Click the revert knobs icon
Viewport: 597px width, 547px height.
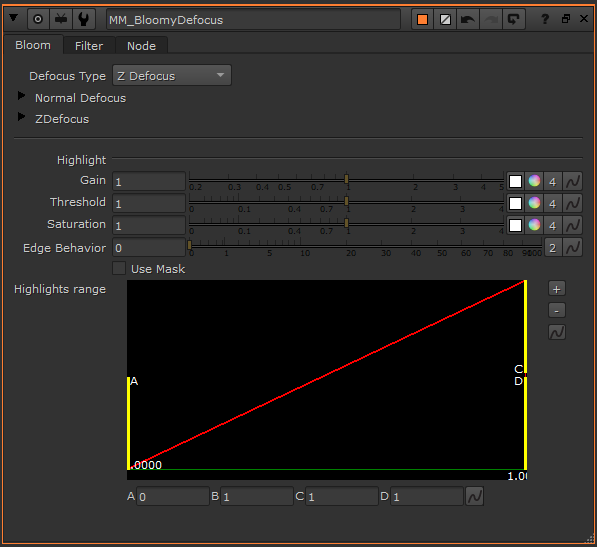[x=514, y=19]
